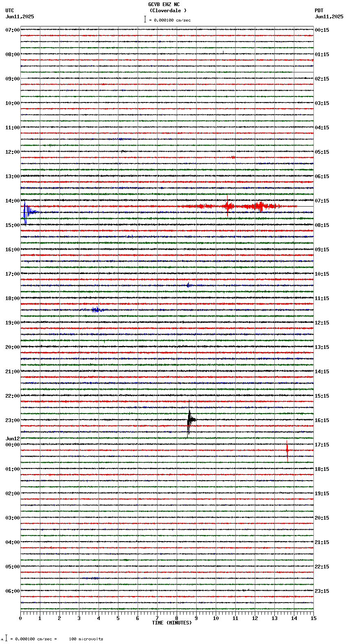
Task: Click the UTC timezone label
Action: tap(10, 11)
